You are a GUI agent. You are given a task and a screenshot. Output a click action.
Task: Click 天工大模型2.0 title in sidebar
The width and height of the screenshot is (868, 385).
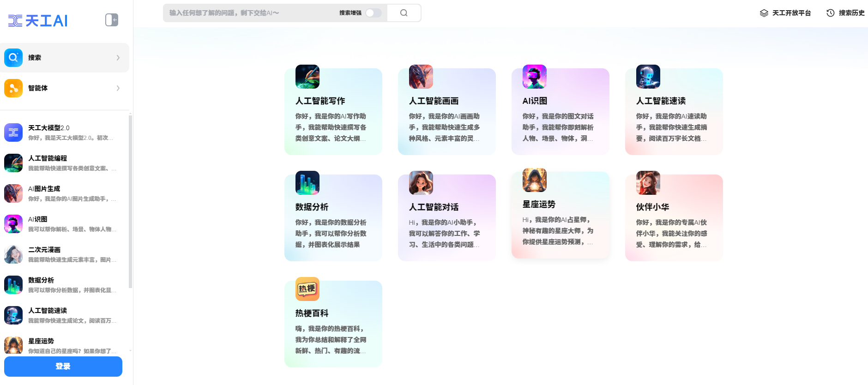49,128
